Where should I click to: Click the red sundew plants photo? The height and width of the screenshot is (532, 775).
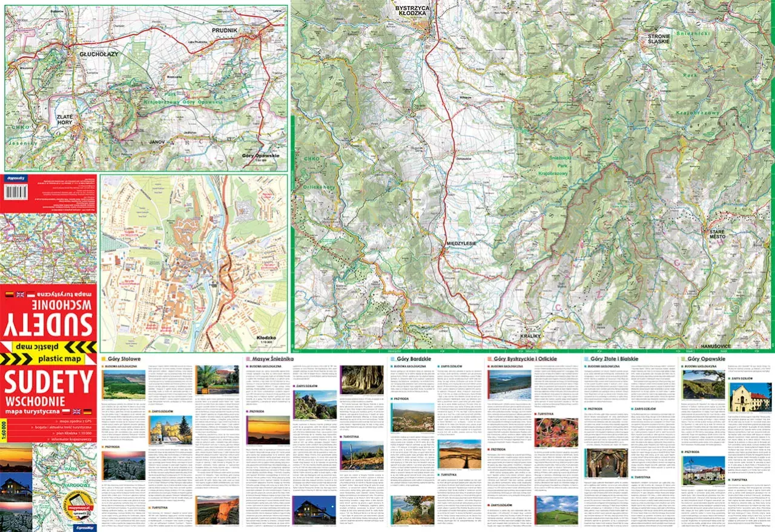coord(557,432)
